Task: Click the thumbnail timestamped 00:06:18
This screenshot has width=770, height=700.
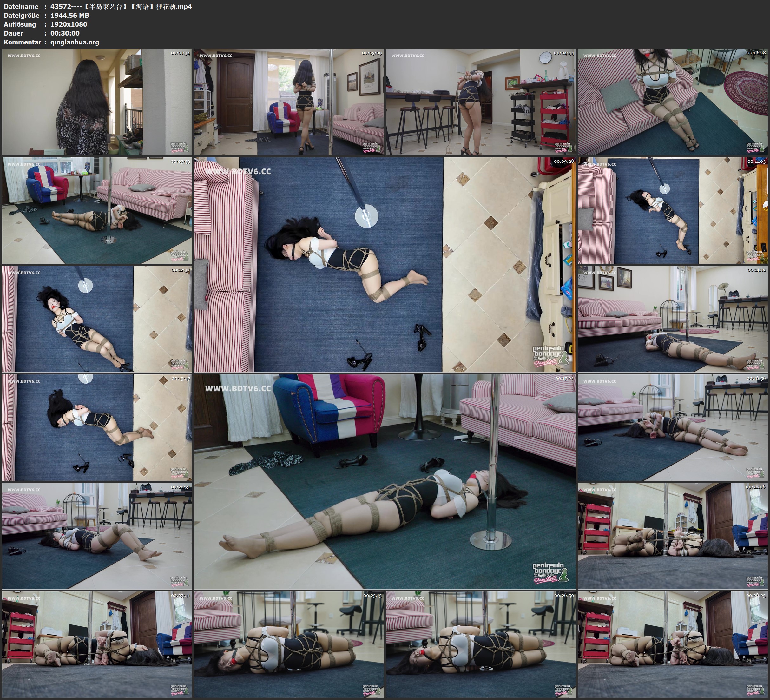Action: coord(673,102)
